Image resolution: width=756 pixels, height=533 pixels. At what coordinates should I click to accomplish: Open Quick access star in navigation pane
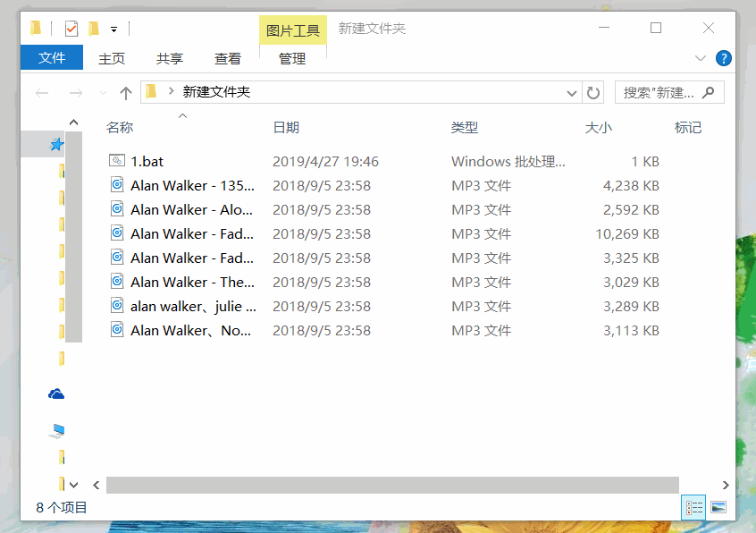click(57, 144)
